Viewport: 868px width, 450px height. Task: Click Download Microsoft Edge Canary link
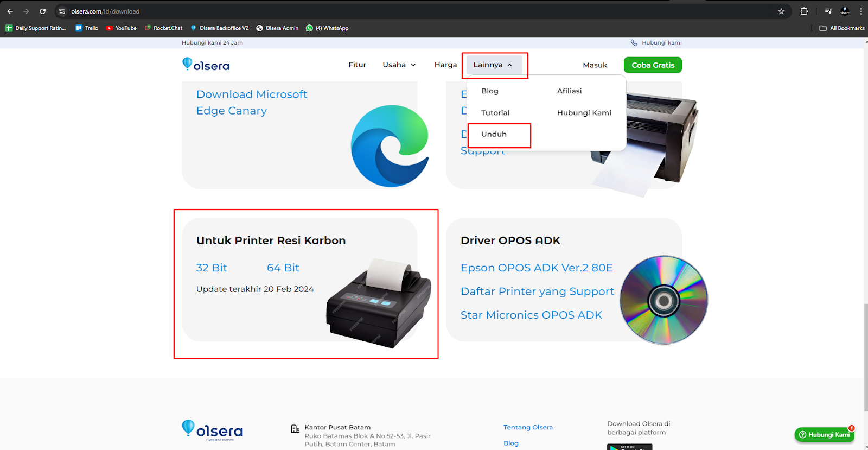(x=252, y=103)
